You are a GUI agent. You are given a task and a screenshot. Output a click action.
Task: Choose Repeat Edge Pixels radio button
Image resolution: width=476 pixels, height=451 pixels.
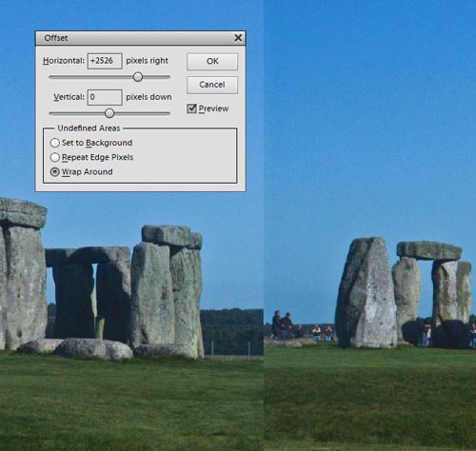click(55, 157)
